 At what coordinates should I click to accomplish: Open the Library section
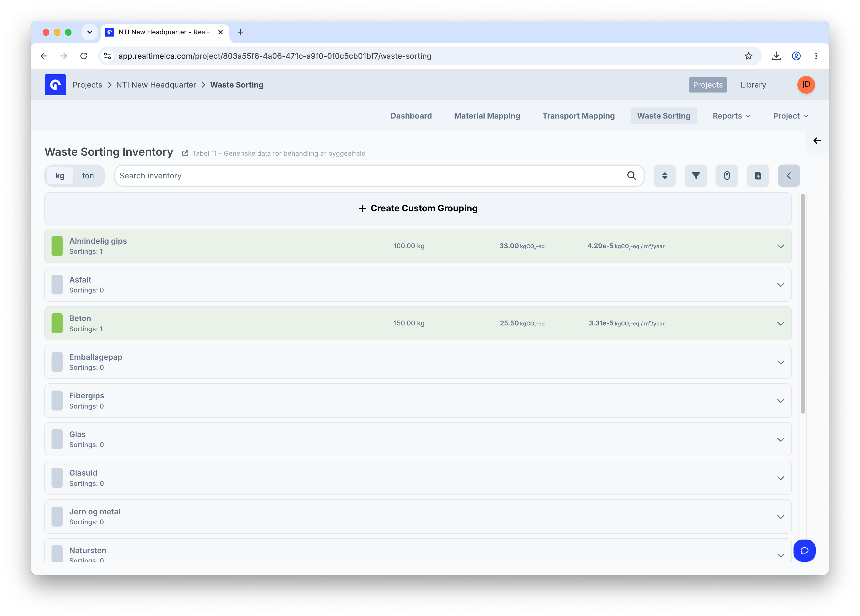(753, 84)
